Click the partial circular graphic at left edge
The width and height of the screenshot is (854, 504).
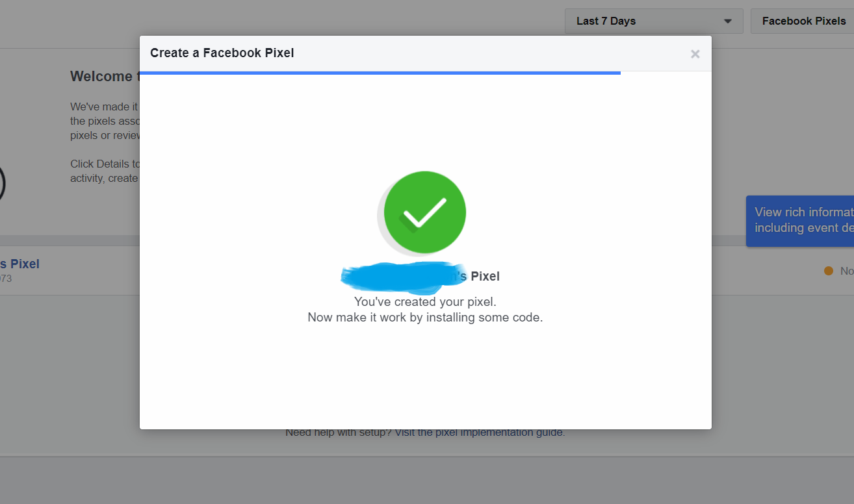tap(3, 184)
